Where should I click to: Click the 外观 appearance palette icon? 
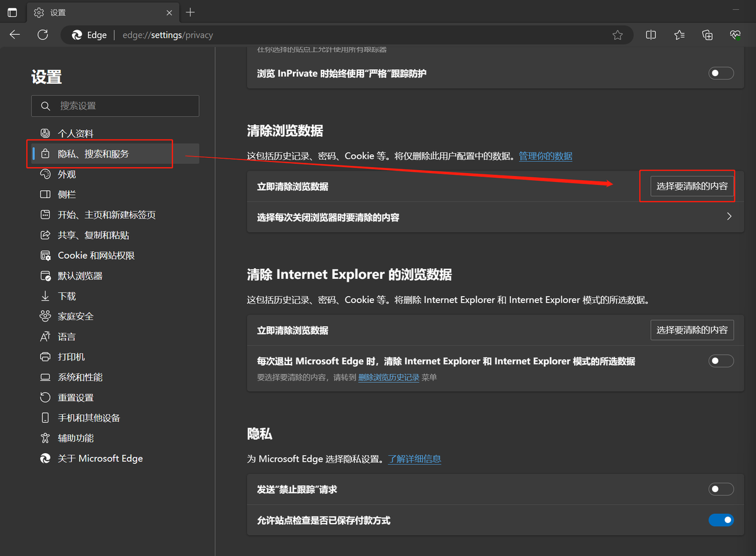coord(45,174)
